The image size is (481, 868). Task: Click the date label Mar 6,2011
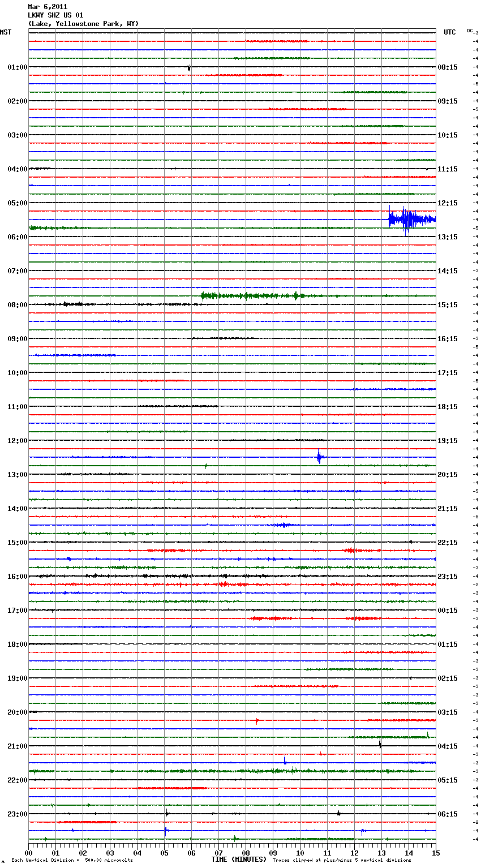tap(48, 7)
